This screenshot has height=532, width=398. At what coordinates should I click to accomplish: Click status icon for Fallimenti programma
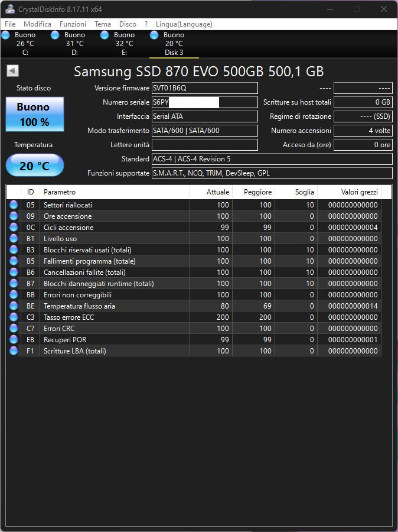tap(14, 261)
